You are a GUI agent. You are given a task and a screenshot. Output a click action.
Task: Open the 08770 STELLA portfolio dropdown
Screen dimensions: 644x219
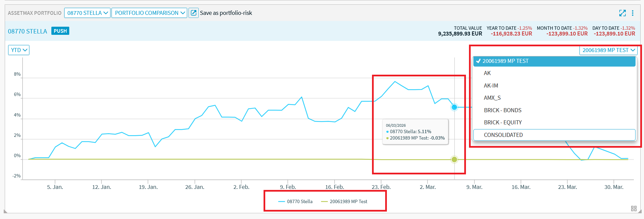[87, 13]
